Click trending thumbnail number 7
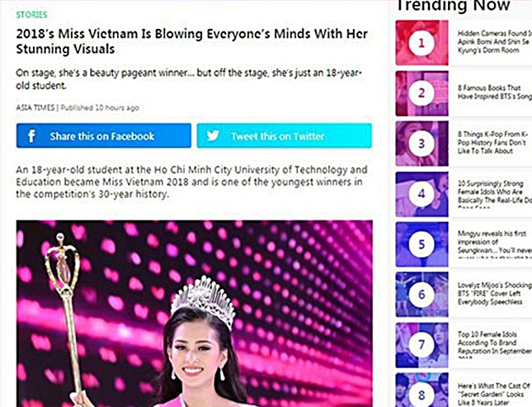 click(x=421, y=345)
